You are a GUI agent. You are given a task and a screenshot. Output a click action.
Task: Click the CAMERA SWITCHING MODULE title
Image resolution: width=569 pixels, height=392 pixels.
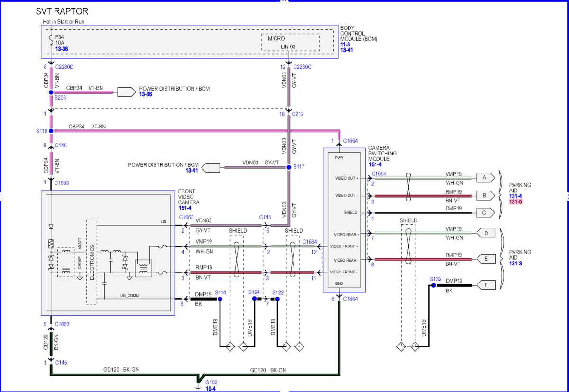point(383,154)
